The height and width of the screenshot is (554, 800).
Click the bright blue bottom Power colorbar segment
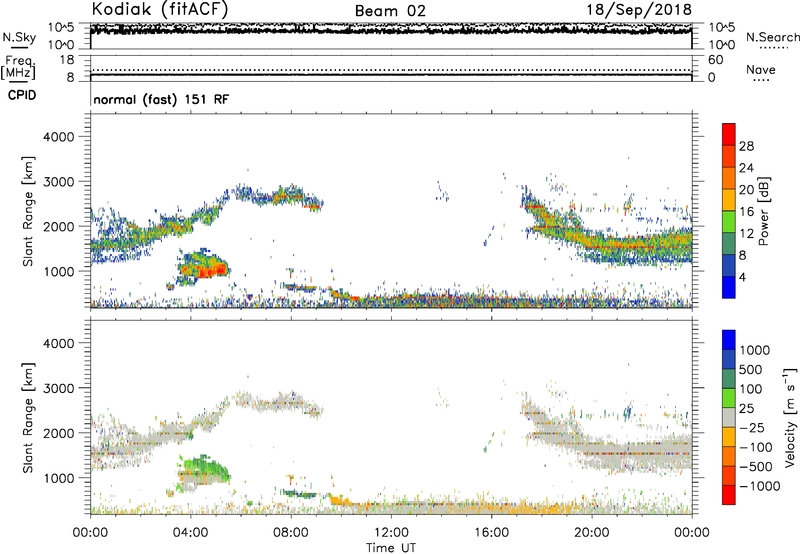coord(729,287)
